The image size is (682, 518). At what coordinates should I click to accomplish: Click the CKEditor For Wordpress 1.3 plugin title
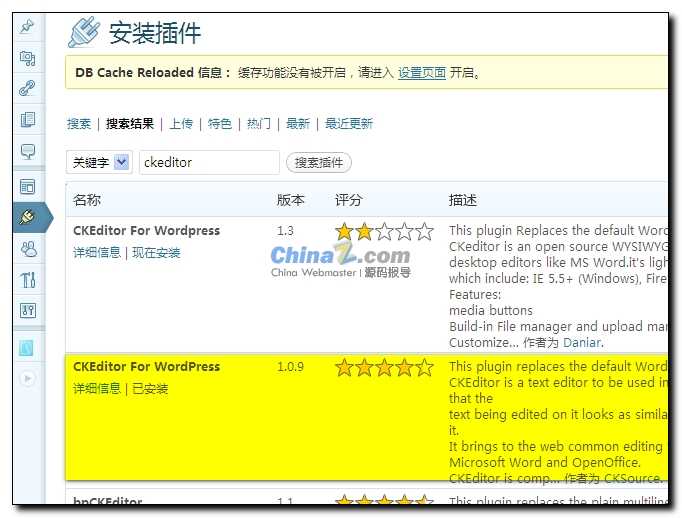[147, 231]
